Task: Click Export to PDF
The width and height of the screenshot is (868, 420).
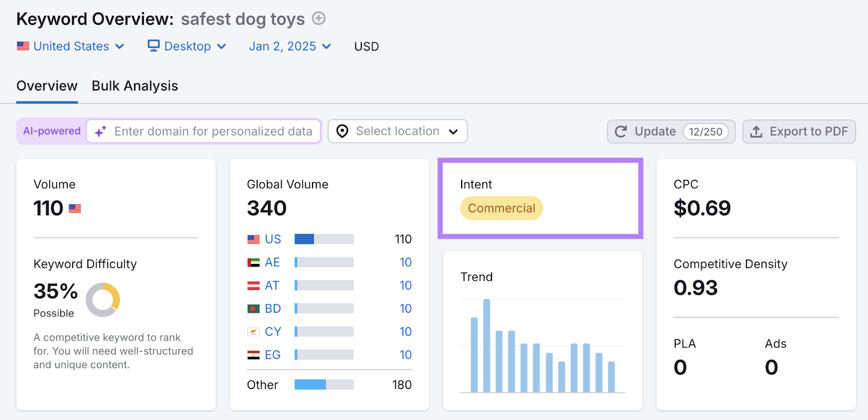Action: coord(808,131)
